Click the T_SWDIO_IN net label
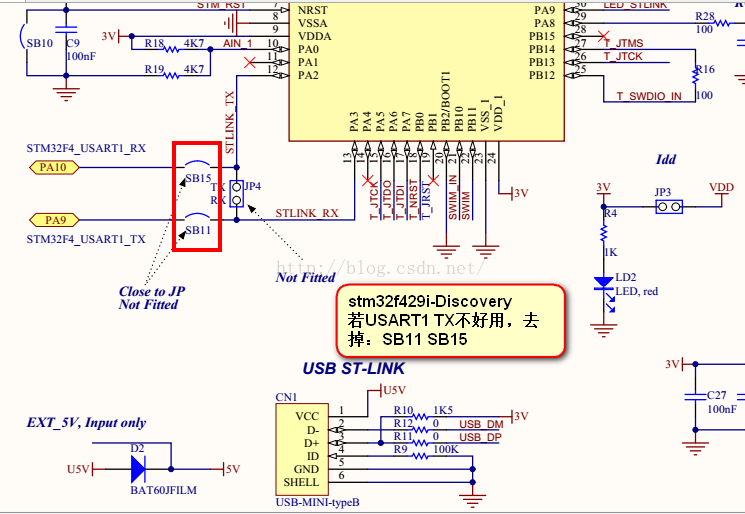 coord(649,96)
